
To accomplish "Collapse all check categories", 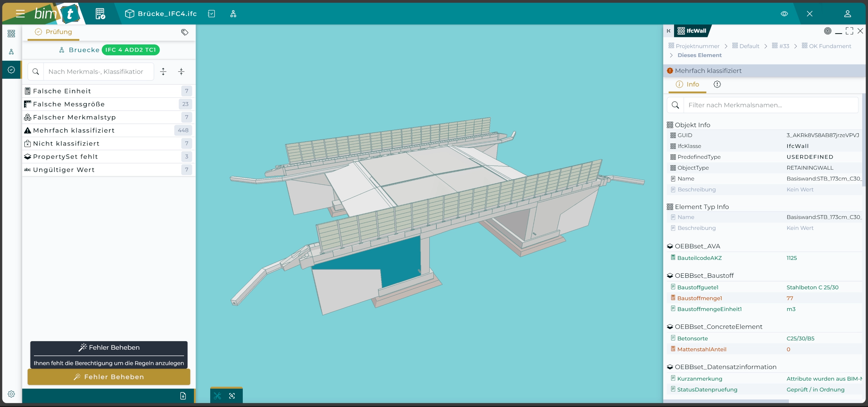I will coord(181,72).
